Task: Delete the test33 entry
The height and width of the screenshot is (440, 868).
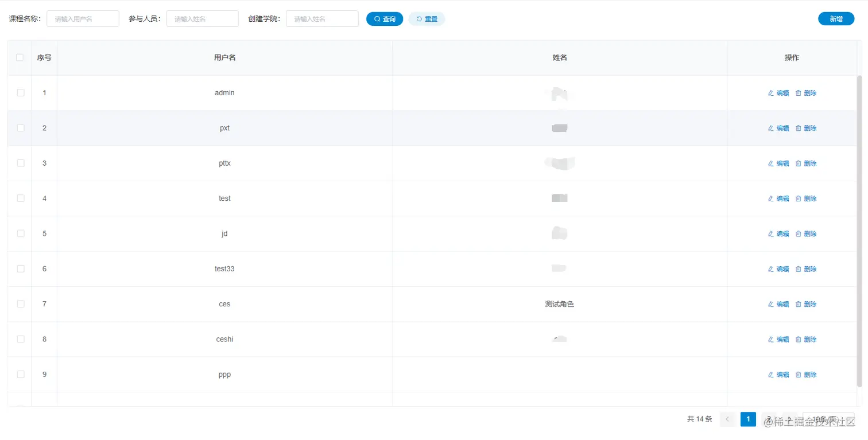Action: coord(806,269)
